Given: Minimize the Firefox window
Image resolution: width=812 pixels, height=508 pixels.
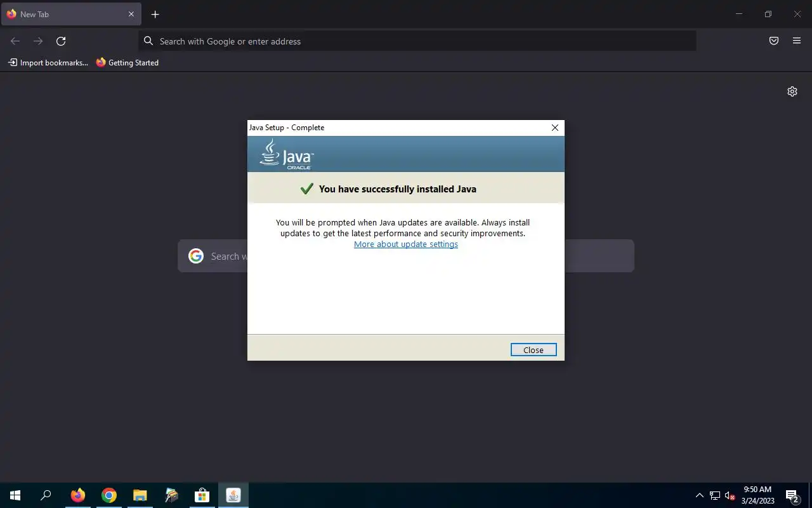Looking at the screenshot, I should pyautogui.click(x=739, y=14).
